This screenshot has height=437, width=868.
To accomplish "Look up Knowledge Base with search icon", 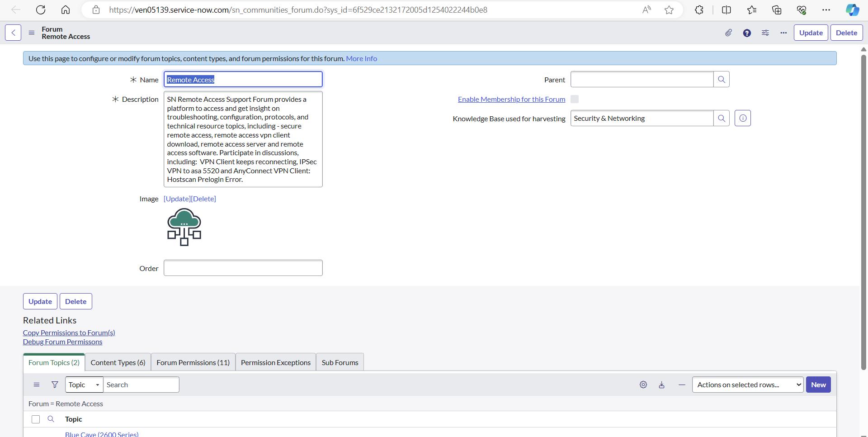I will click(x=722, y=119).
